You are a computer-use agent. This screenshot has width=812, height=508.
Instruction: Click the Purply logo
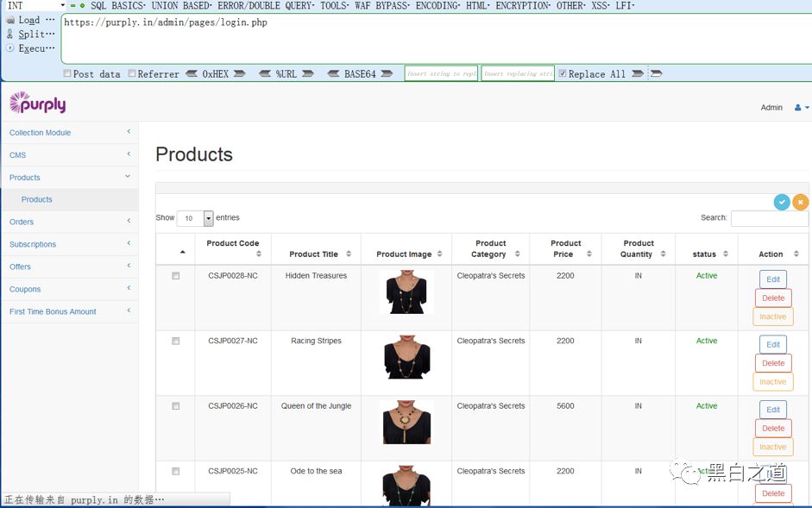(x=37, y=103)
